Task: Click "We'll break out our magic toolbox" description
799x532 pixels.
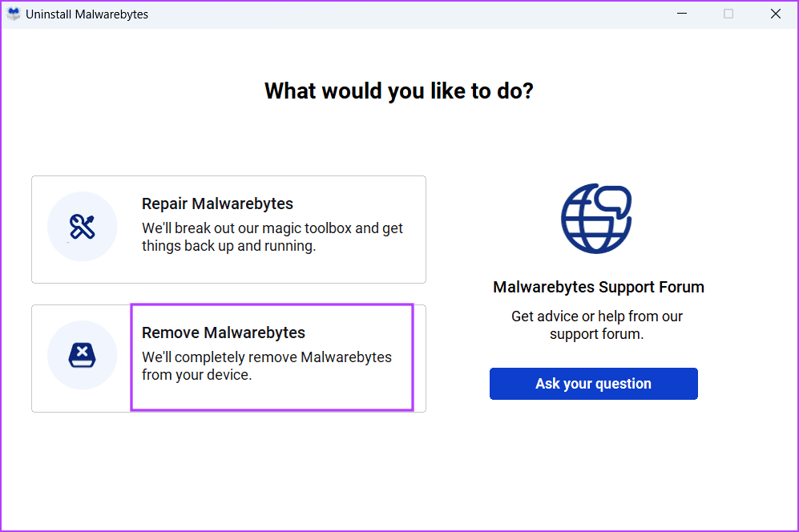Action: point(272,237)
